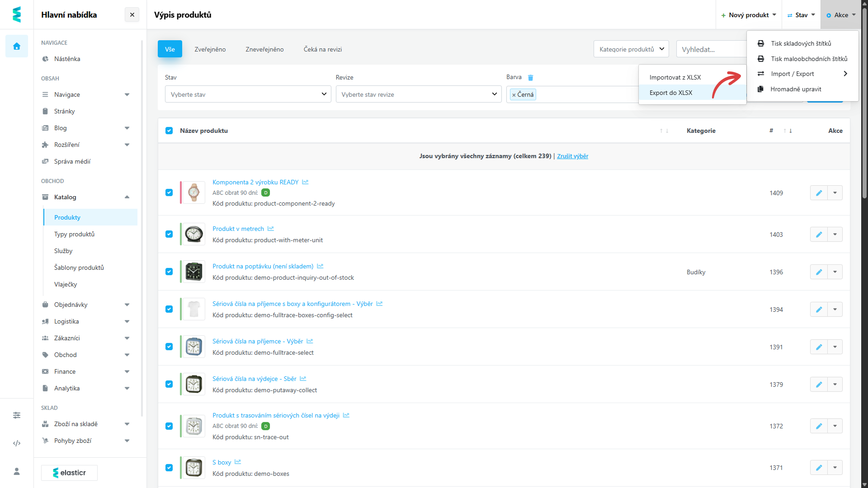Viewport: 868px width, 488px height.
Task: Select Export do XLSX menu item
Action: click(x=671, y=93)
